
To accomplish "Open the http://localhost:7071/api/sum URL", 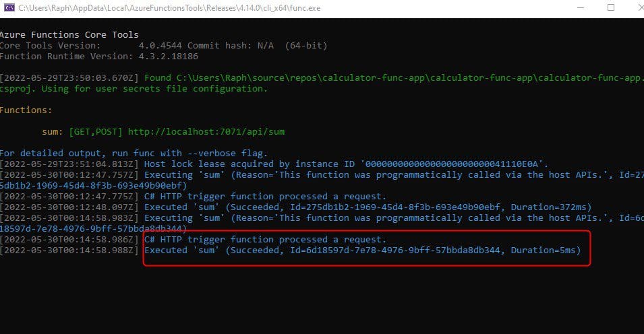I will [206, 132].
